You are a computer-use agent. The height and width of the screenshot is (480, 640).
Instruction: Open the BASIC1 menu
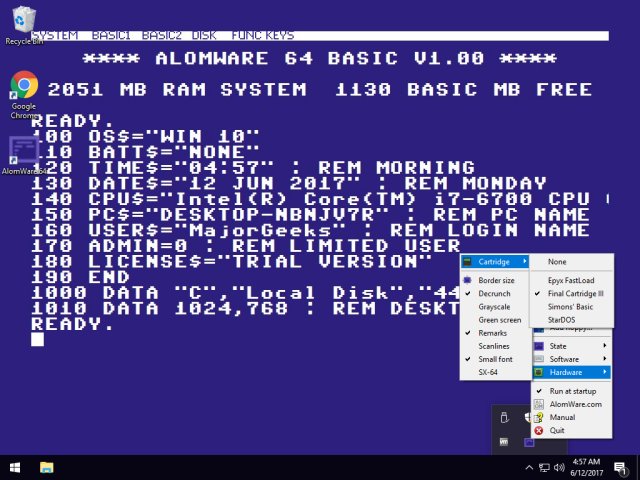[x=111, y=36]
